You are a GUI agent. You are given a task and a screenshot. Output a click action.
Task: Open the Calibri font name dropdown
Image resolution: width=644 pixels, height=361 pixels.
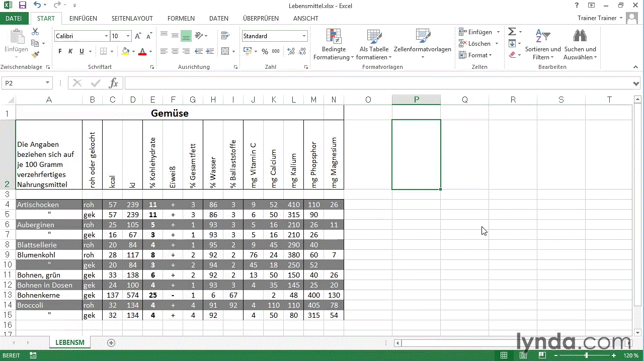106,36
